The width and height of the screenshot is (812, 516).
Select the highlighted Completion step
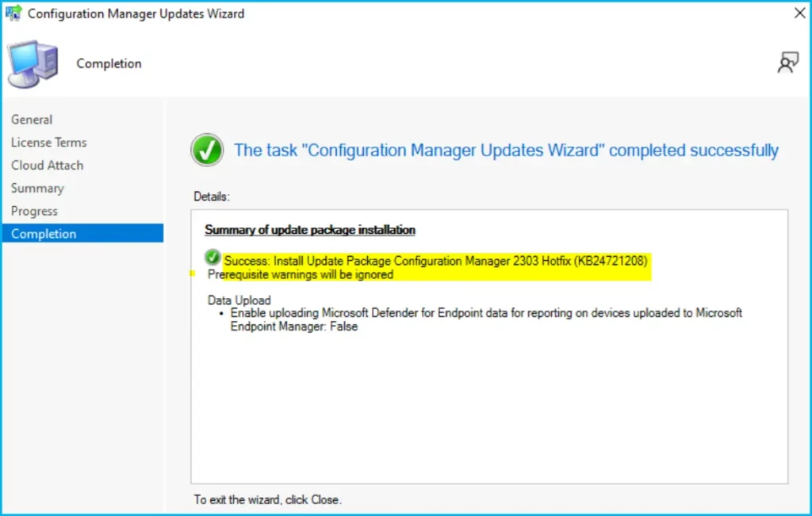tap(82, 233)
